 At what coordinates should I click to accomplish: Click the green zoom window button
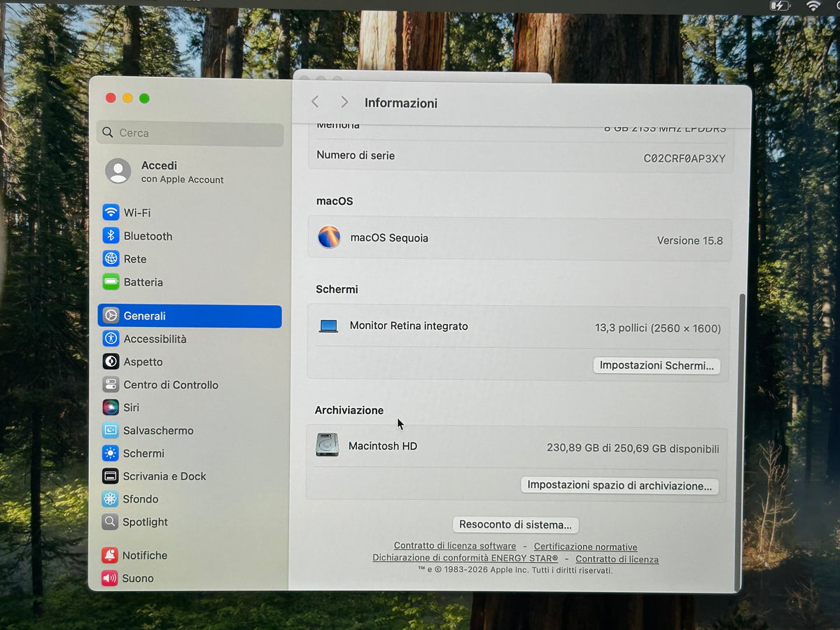[144, 98]
